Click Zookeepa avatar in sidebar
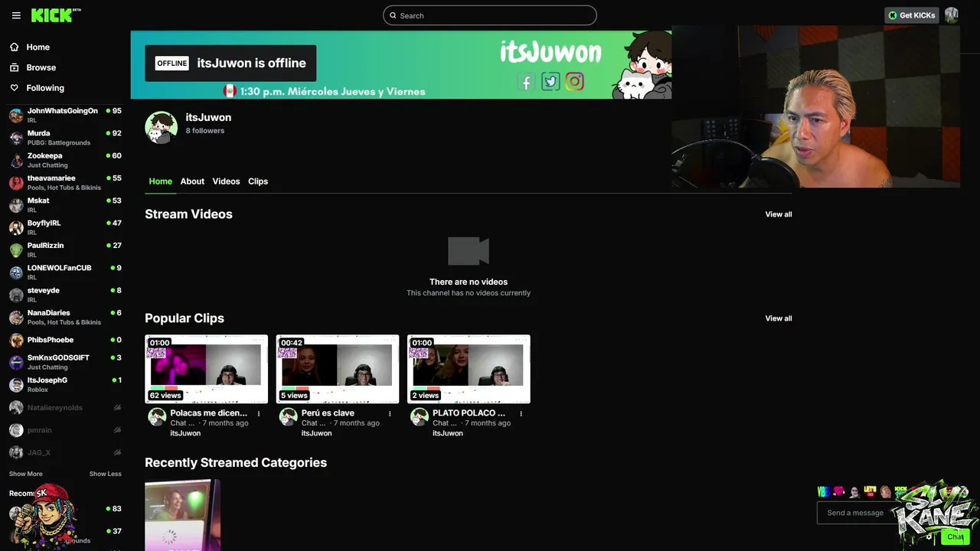 pyautogui.click(x=16, y=161)
